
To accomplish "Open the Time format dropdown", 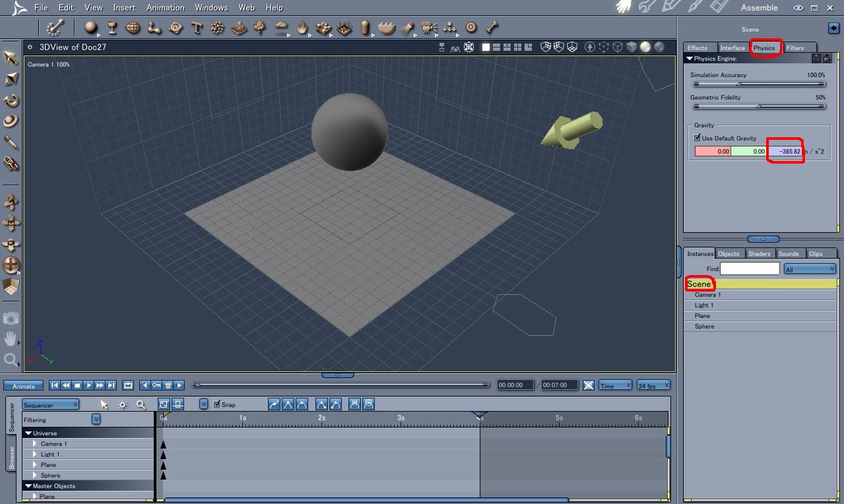I will [x=615, y=385].
